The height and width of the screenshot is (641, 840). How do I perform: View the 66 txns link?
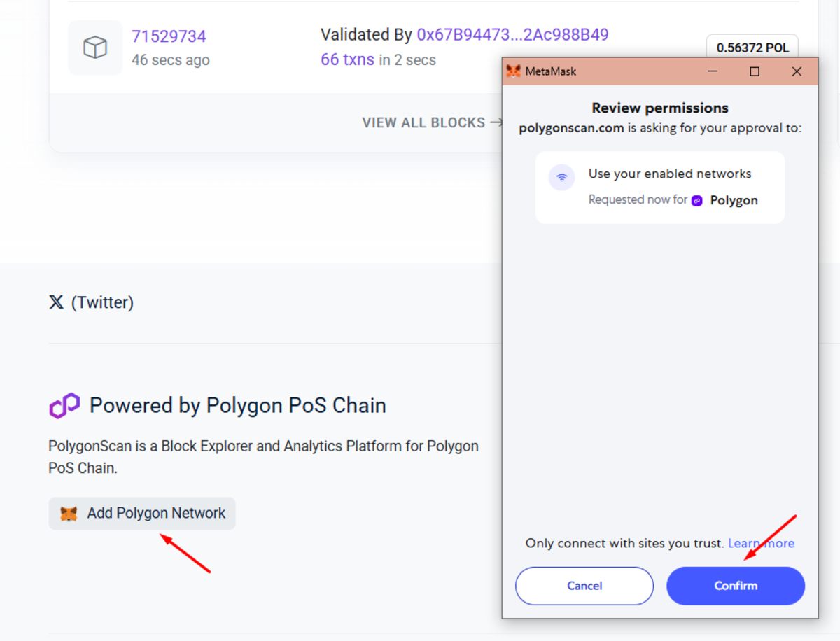pos(347,60)
